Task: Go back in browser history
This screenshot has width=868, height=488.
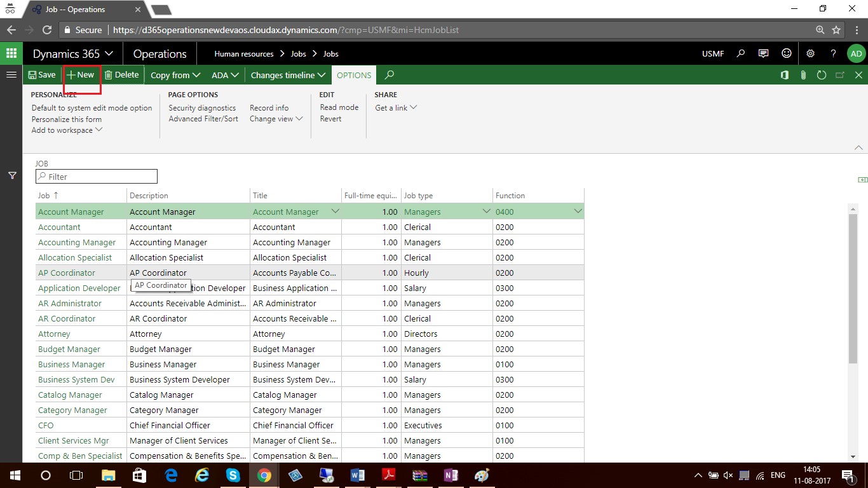Action: pyautogui.click(x=11, y=30)
